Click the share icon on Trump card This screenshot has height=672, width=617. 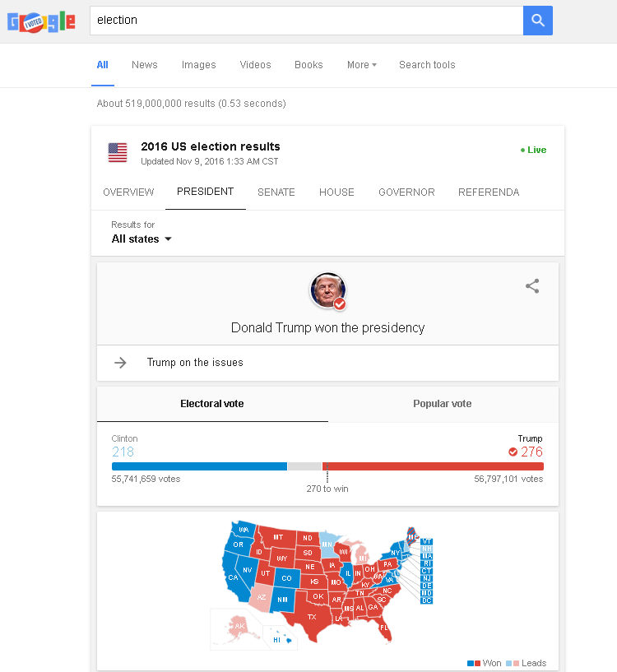pyautogui.click(x=532, y=286)
